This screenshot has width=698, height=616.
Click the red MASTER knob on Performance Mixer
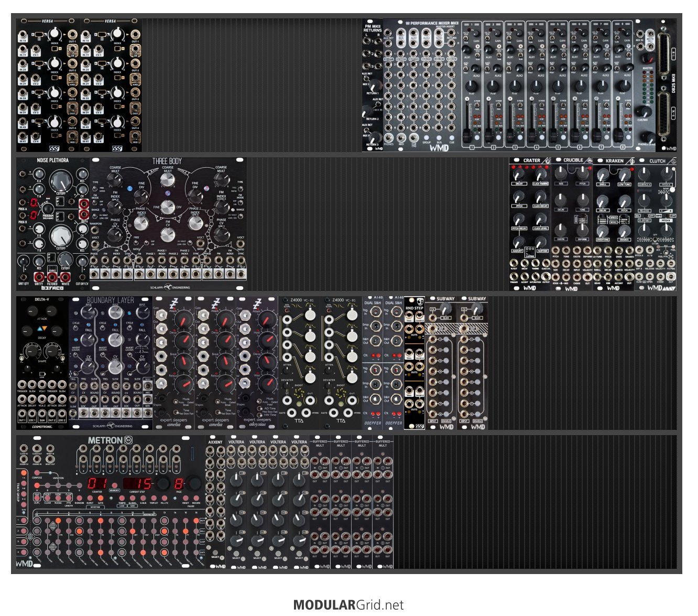point(649,58)
